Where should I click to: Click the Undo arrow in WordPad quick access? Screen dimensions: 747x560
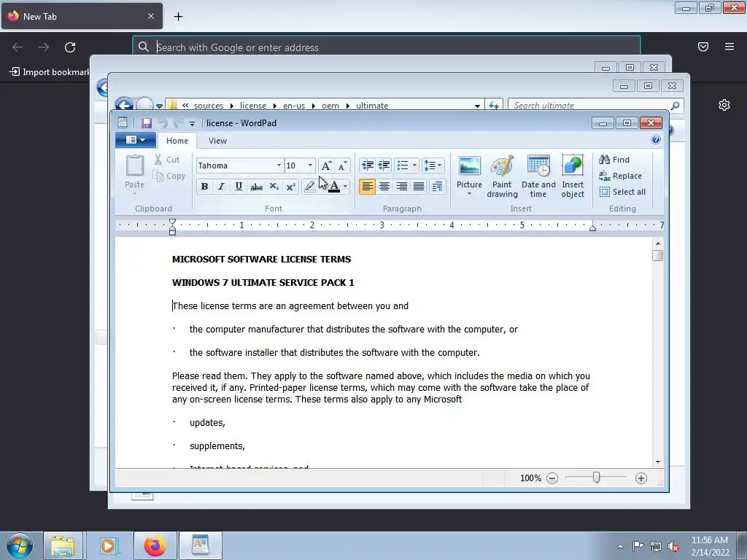pos(163,122)
